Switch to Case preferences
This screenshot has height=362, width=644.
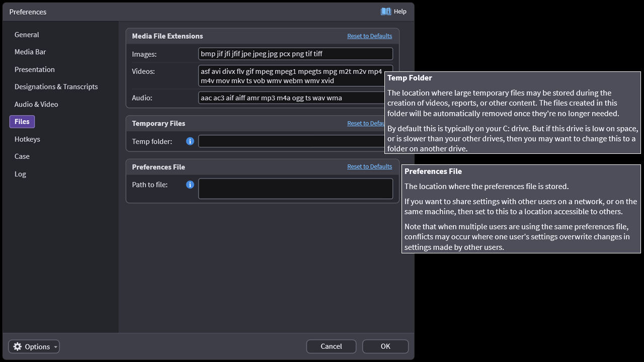tap(22, 156)
